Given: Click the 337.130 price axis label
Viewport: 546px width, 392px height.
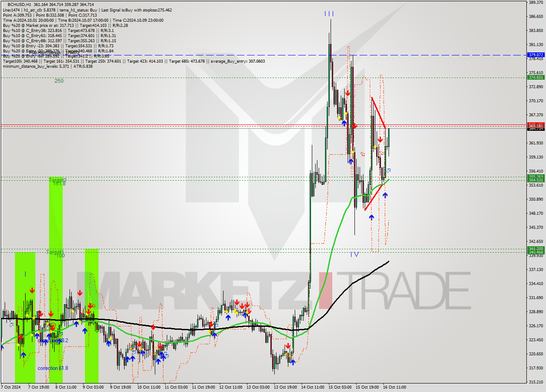Looking at the screenshot, I should click(x=536, y=270).
